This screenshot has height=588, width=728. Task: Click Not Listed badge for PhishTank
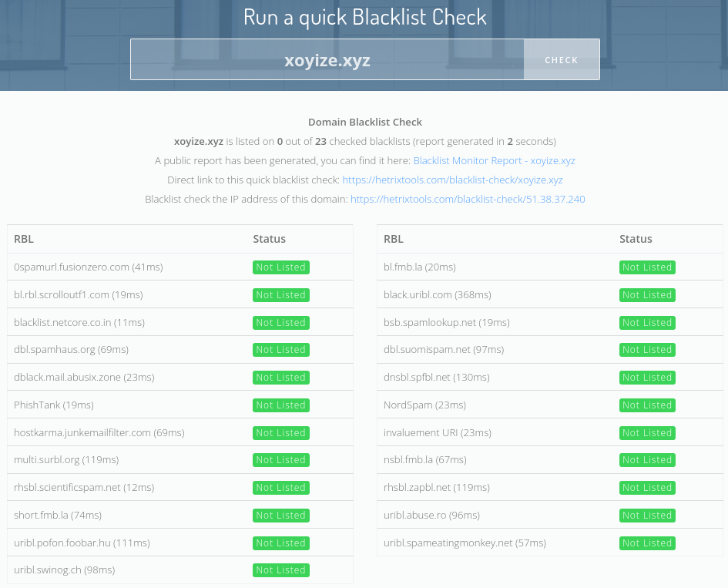(x=281, y=405)
